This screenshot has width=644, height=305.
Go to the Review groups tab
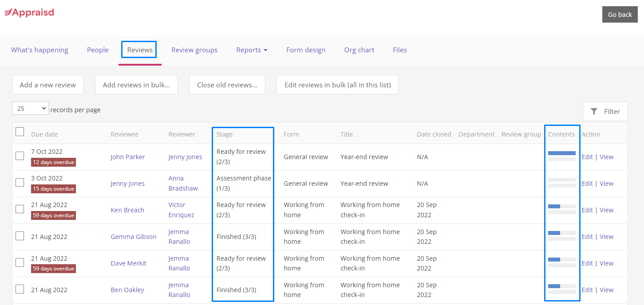point(194,50)
